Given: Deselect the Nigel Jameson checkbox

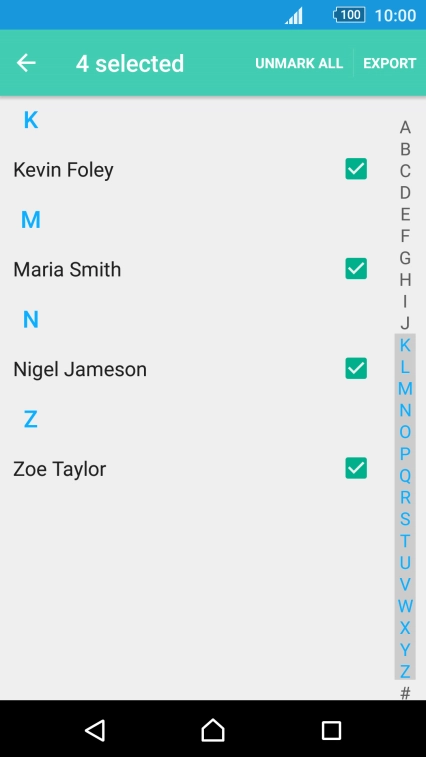Looking at the screenshot, I should pos(356,368).
